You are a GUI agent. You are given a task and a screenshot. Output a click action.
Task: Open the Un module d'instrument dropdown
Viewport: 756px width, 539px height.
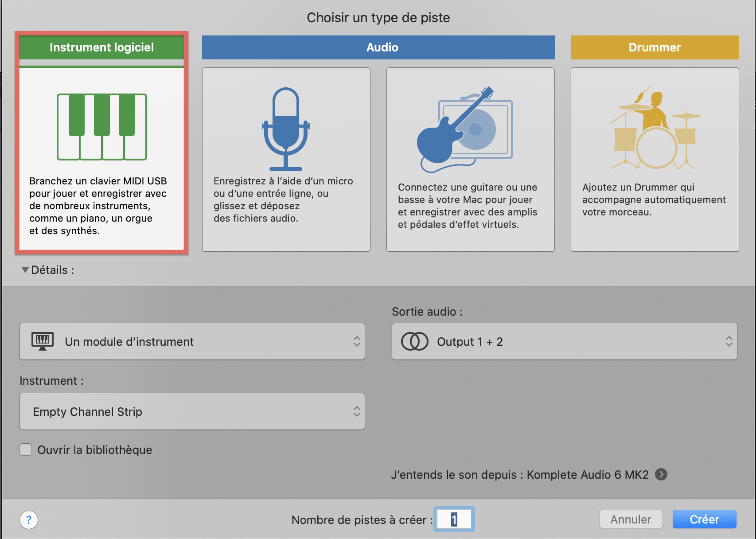pyautogui.click(x=192, y=341)
